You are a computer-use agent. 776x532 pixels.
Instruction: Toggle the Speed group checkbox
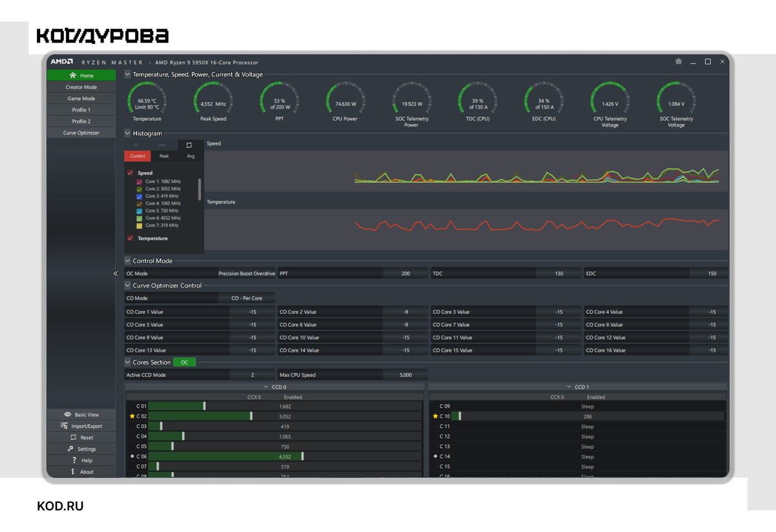point(130,173)
